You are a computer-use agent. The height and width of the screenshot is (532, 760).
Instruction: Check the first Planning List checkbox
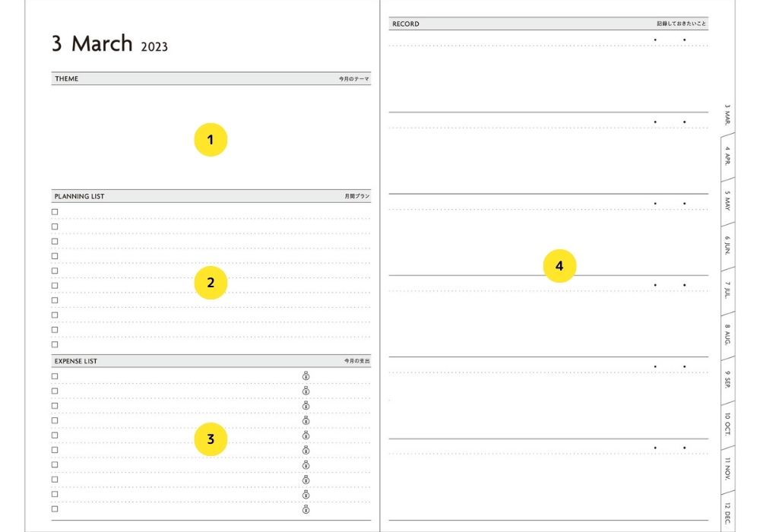point(55,212)
